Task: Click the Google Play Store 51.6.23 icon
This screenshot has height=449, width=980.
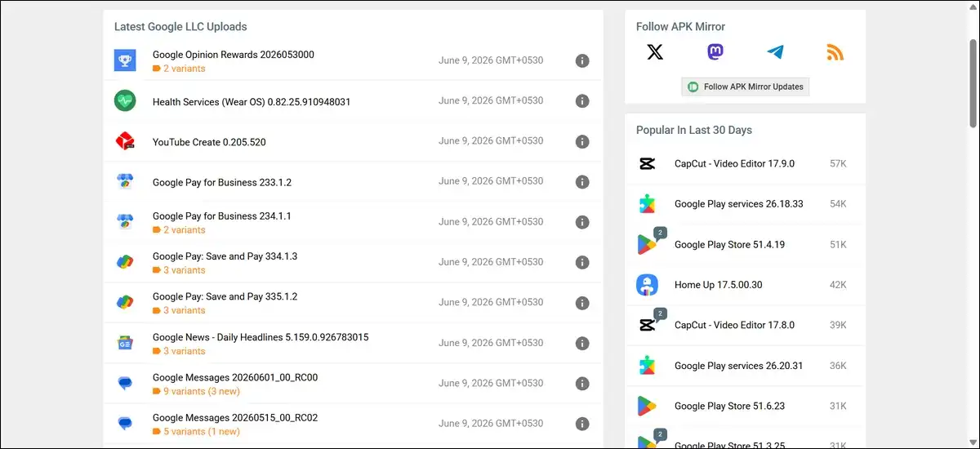Action: tap(647, 406)
